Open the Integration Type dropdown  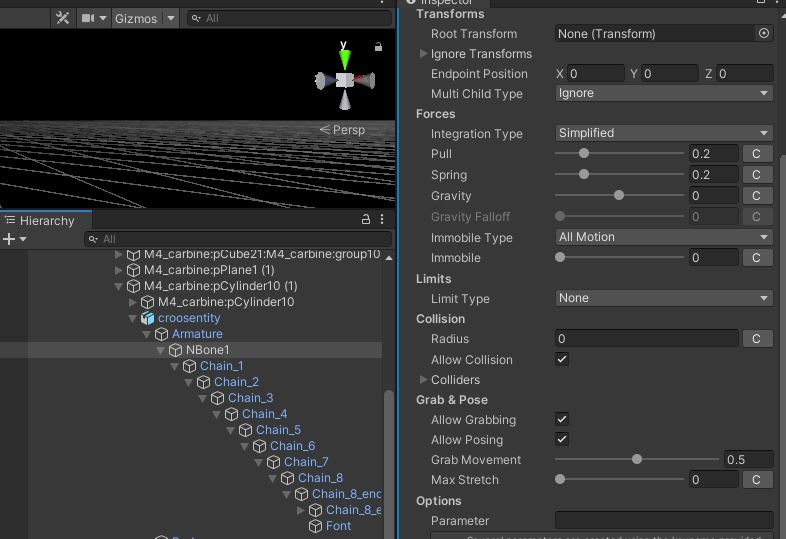664,133
